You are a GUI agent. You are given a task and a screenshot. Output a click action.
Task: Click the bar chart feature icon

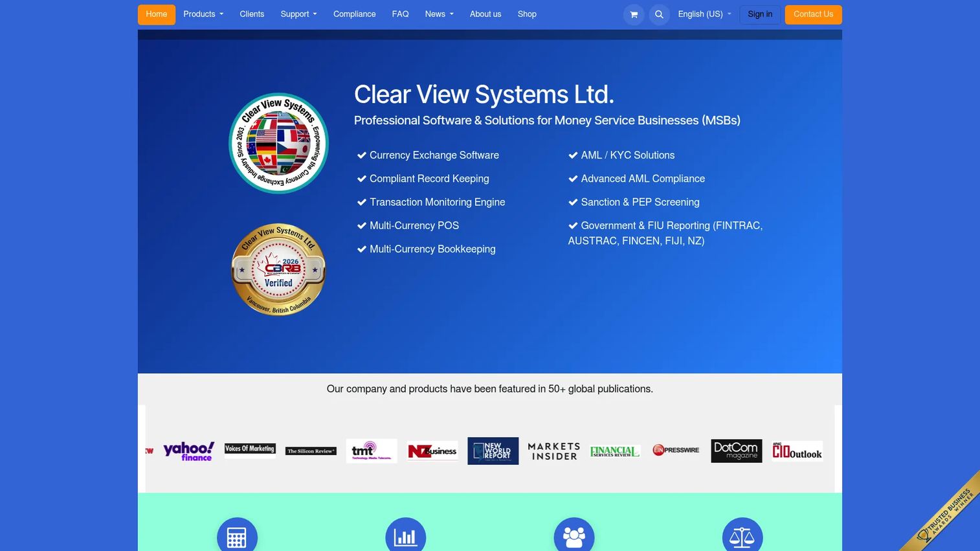tap(405, 537)
